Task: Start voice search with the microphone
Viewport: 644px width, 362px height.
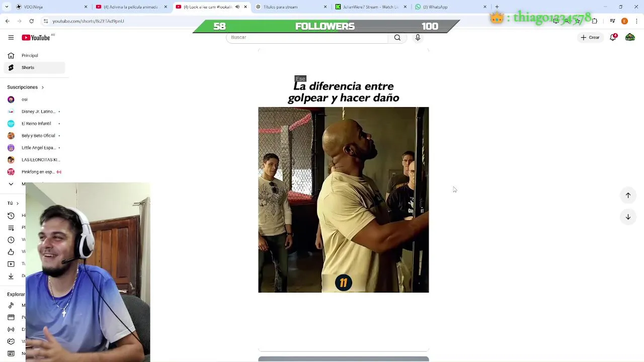Action: [x=418, y=37]
